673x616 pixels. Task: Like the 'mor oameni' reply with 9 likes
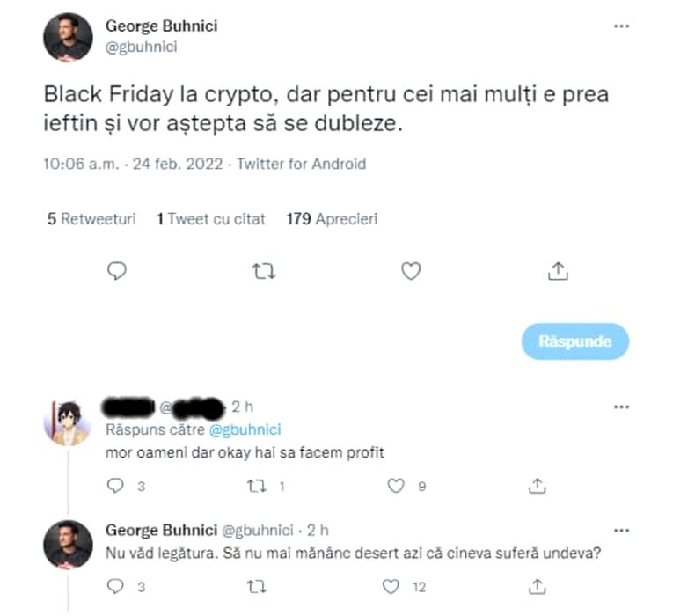coord(396,486)
